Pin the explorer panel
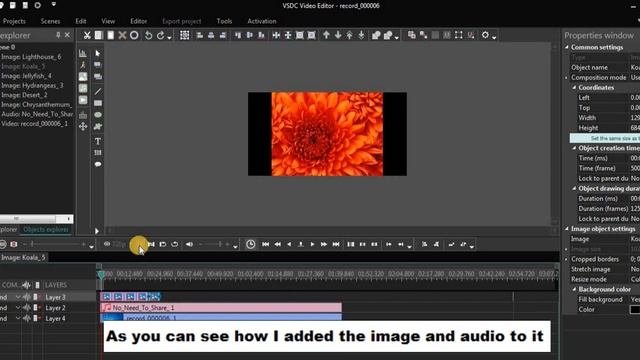Screen dimensions: 640x360 (58, 36)
